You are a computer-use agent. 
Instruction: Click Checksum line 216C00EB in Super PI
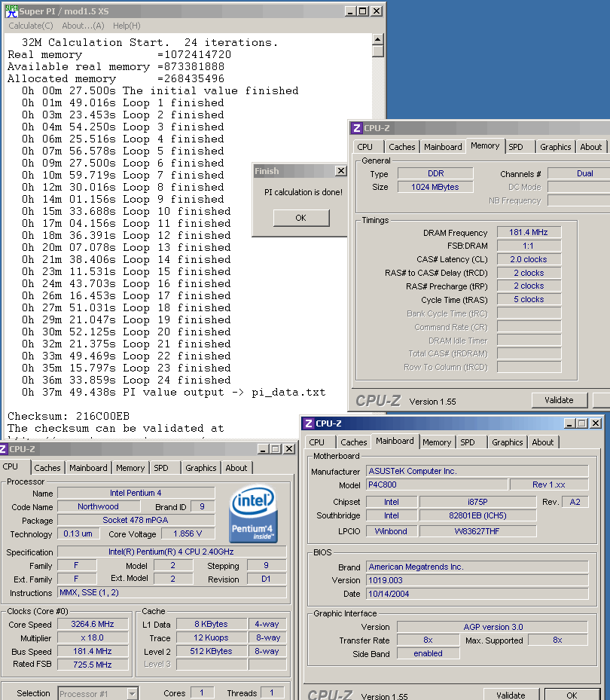tap(69, 416)
